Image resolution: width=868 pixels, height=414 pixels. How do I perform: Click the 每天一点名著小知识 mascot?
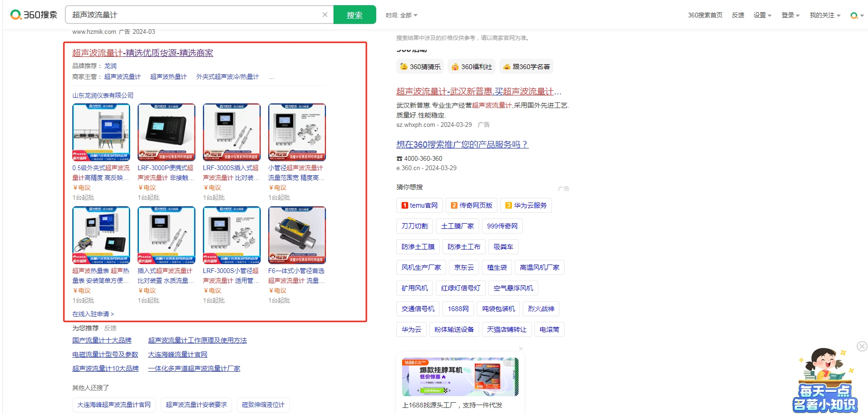tap(825, 382)
